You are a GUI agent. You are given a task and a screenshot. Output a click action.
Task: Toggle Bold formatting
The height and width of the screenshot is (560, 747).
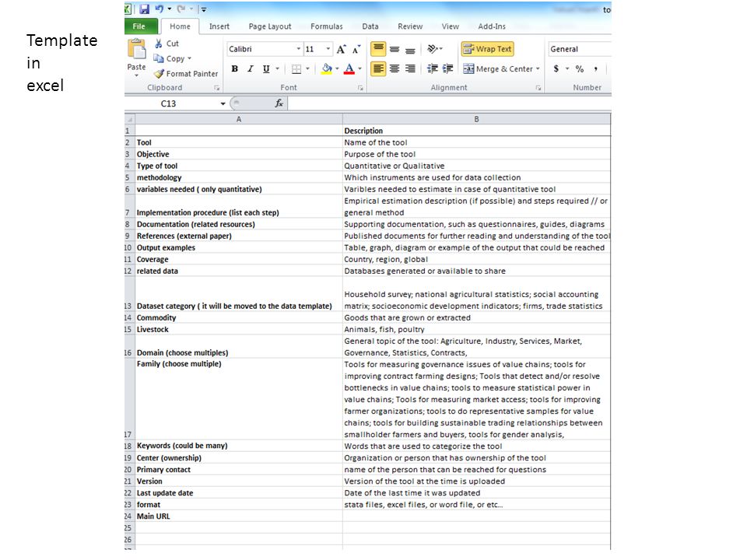tap(234, 68)
